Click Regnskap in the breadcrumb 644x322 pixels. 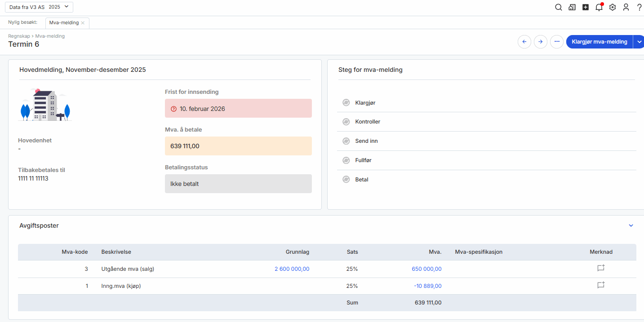tap(19, 36)
